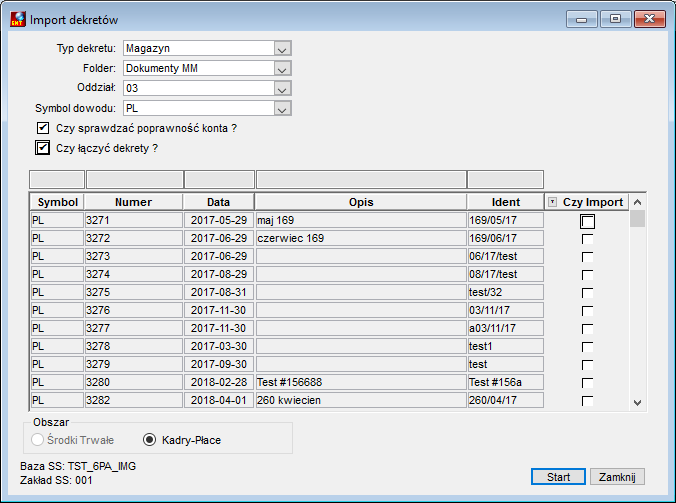This screenshot has width=676, height=503.
Task: Select the 'test1' ident cell
Action: [506, 346]
